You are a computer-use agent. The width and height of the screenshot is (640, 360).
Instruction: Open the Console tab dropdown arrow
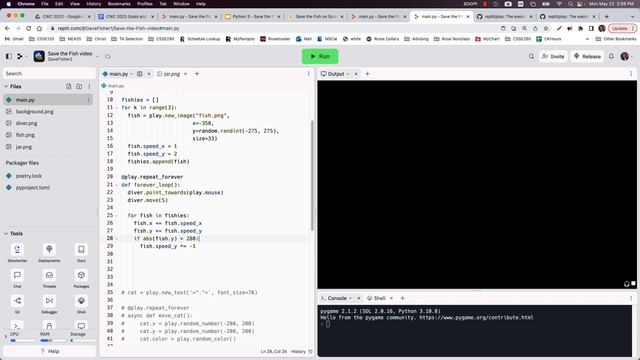350,298
